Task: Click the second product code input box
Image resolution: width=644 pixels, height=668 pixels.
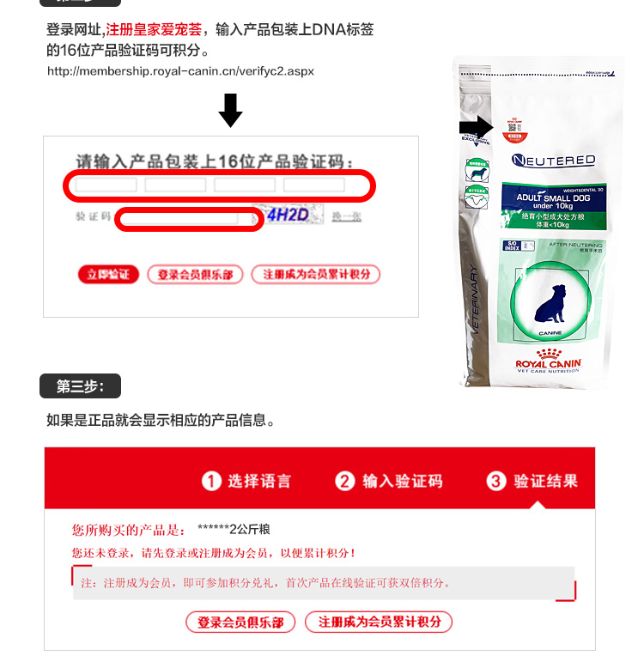Action: (175, 185)
